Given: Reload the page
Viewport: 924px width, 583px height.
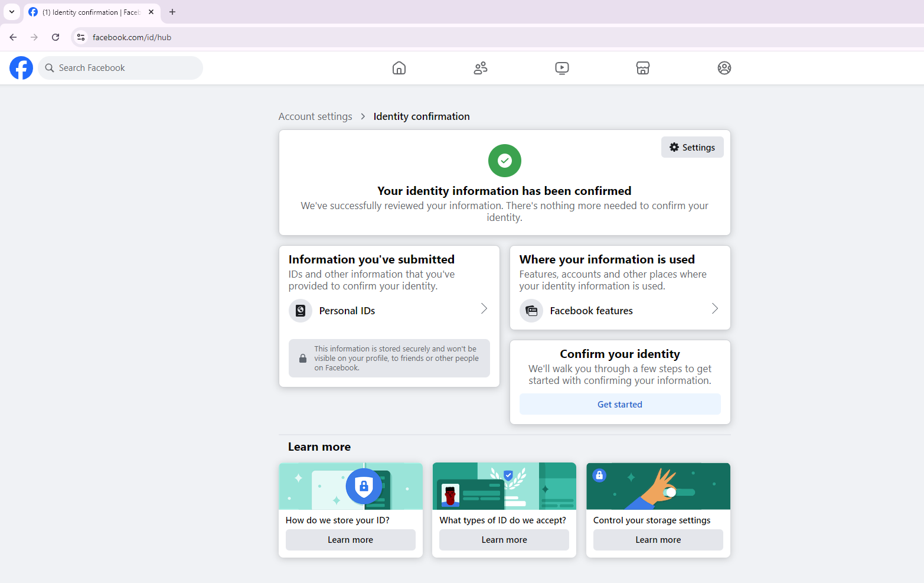Looking at the screenshot, I should (55, 37).
